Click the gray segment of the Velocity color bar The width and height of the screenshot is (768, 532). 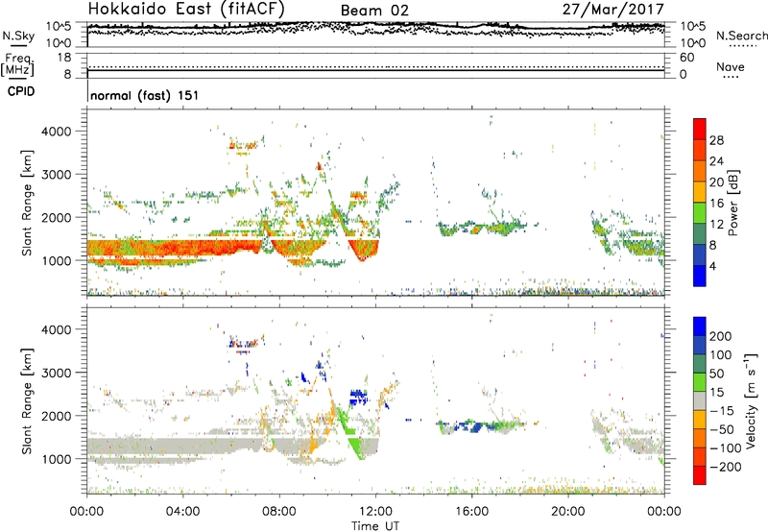click(x=700, y=401)
